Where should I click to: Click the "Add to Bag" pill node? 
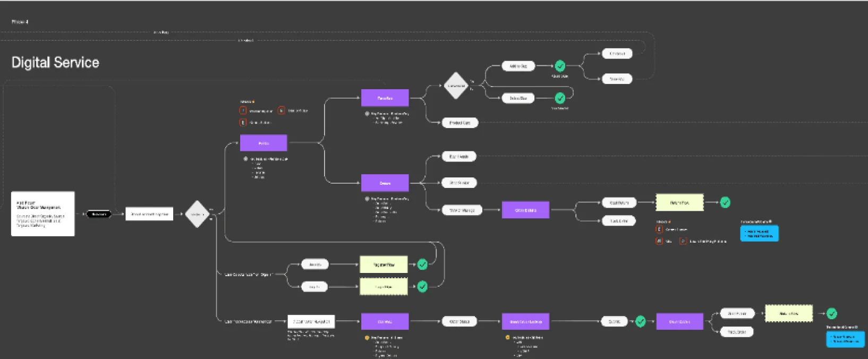coord(518,66)
